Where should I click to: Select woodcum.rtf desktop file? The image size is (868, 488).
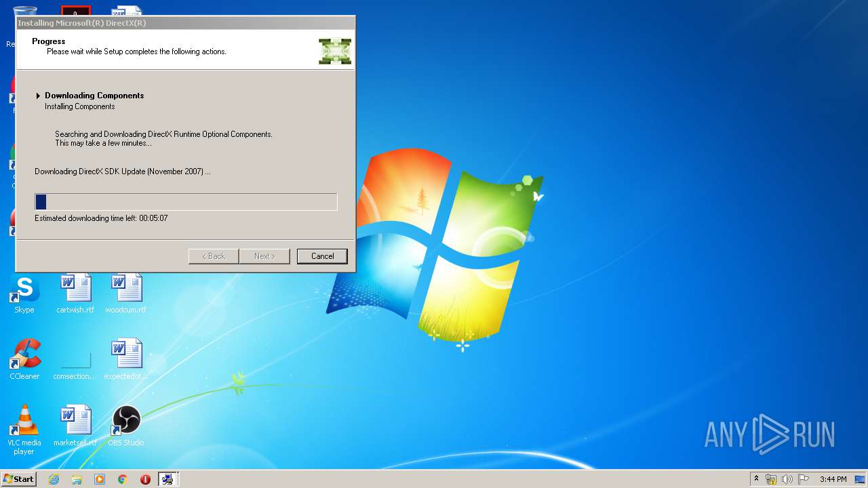(126, 295)
